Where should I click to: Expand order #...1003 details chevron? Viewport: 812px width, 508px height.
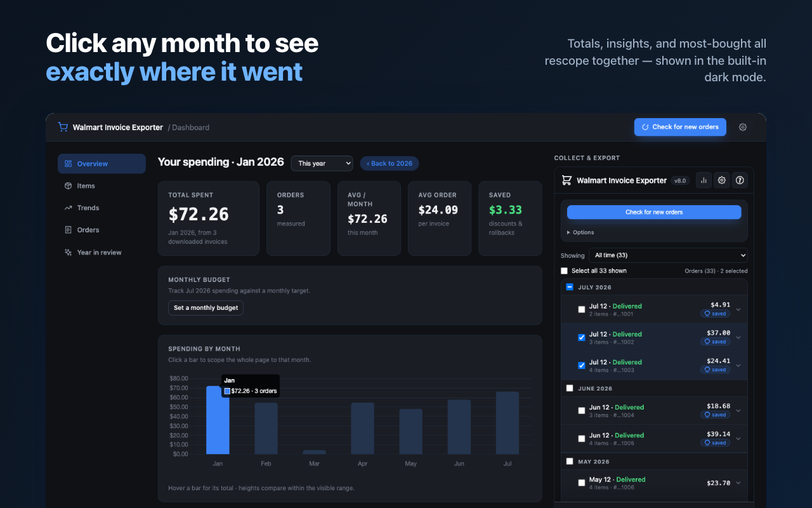(738, 366)
